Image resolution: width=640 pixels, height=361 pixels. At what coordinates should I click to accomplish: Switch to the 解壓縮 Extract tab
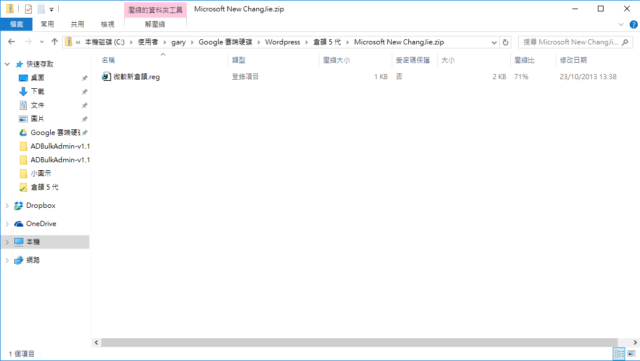(155, 25)
